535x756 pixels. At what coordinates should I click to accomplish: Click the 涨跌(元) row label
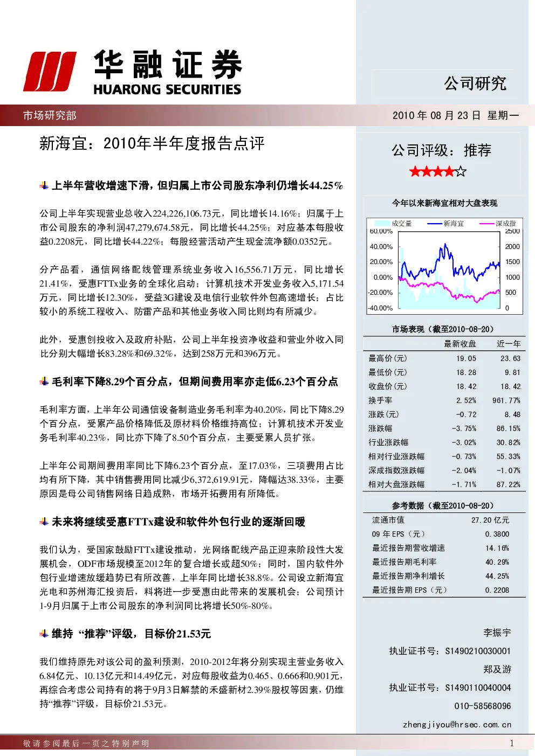coord(384,414)
